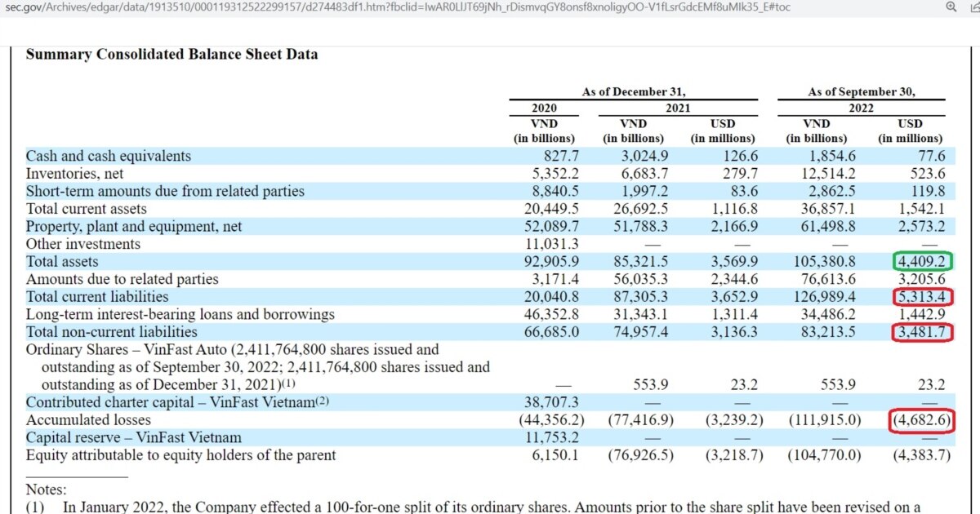Select the "Total assets" row label
The image size is (980, 514).
click(x=62, y=262)
